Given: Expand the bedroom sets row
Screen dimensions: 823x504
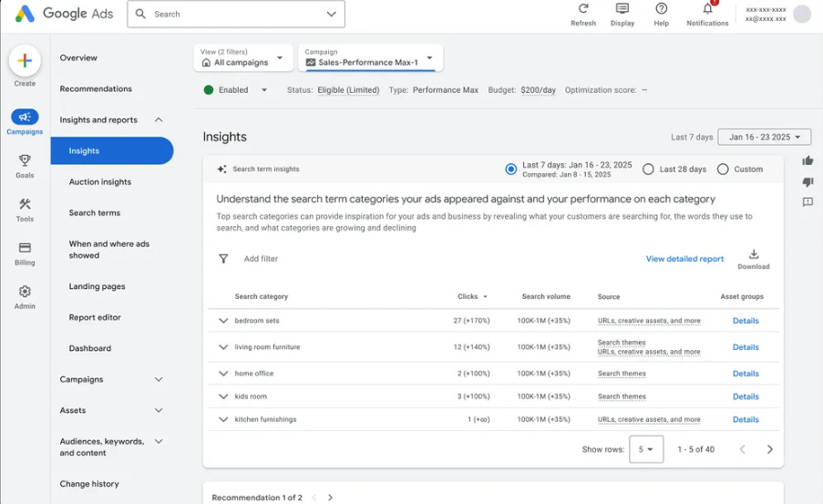Looking at the screenshot, I should (x=223, y=321).
